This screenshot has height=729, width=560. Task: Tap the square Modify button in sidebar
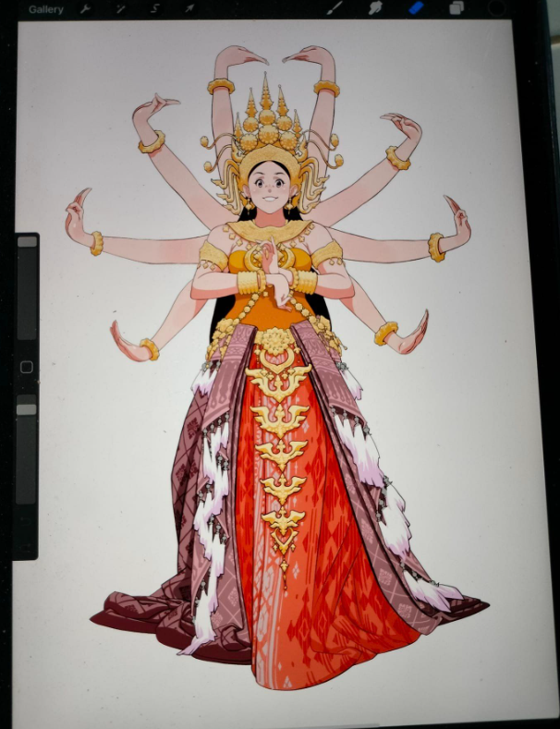pos(27,368)
